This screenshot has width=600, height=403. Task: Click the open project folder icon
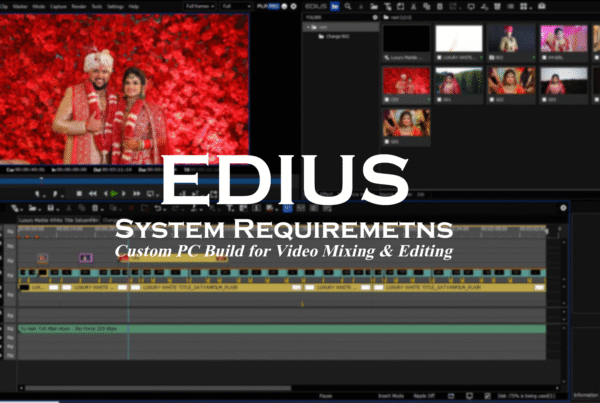pyautogui.click(x=33, y=208)
